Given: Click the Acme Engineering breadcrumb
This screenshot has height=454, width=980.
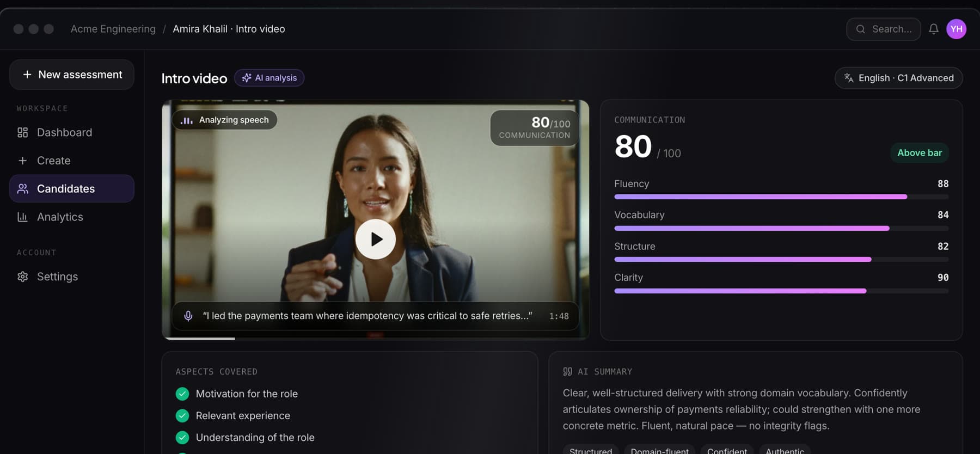Looking at the screenshot, I should [x=113, y=29].
